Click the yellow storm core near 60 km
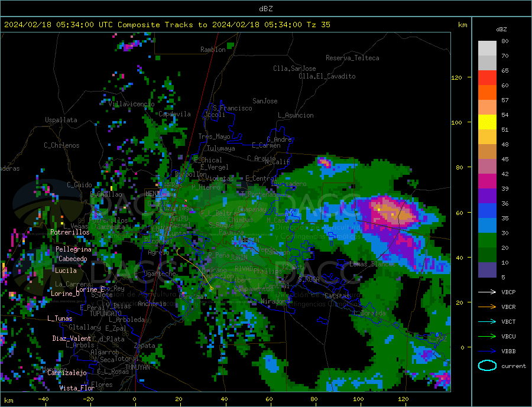The image size is (532, 407). point(379,210)
